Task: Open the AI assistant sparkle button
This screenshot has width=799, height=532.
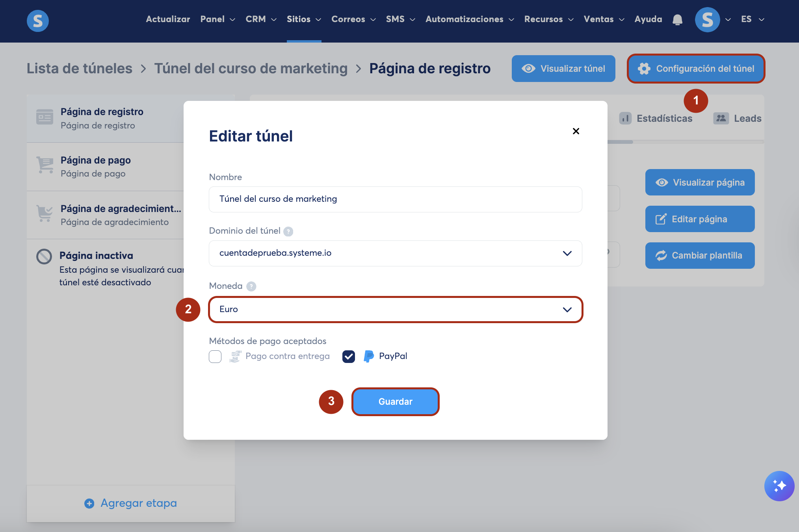Action: [779, 485]
